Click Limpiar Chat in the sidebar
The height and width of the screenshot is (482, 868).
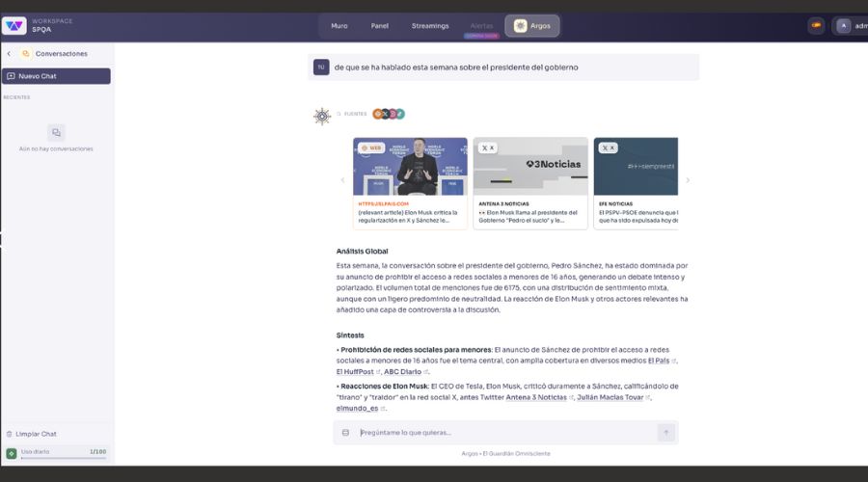pyautogui.click(x=36, y=434)
